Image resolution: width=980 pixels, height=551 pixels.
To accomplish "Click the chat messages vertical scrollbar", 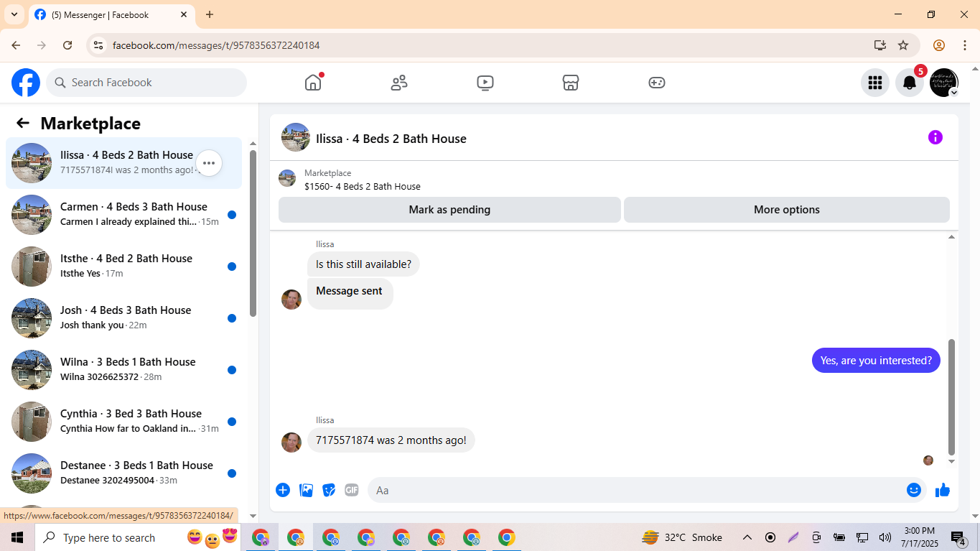I will tap(952, 397).
